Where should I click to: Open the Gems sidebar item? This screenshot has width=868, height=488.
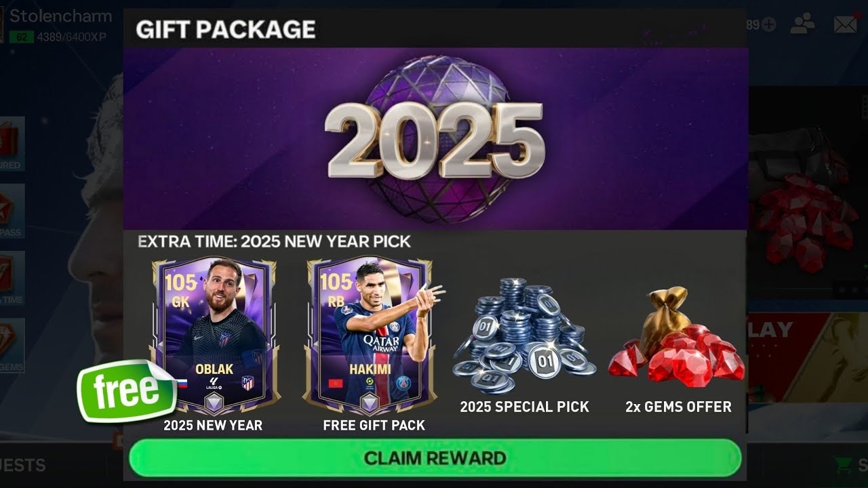12,345
